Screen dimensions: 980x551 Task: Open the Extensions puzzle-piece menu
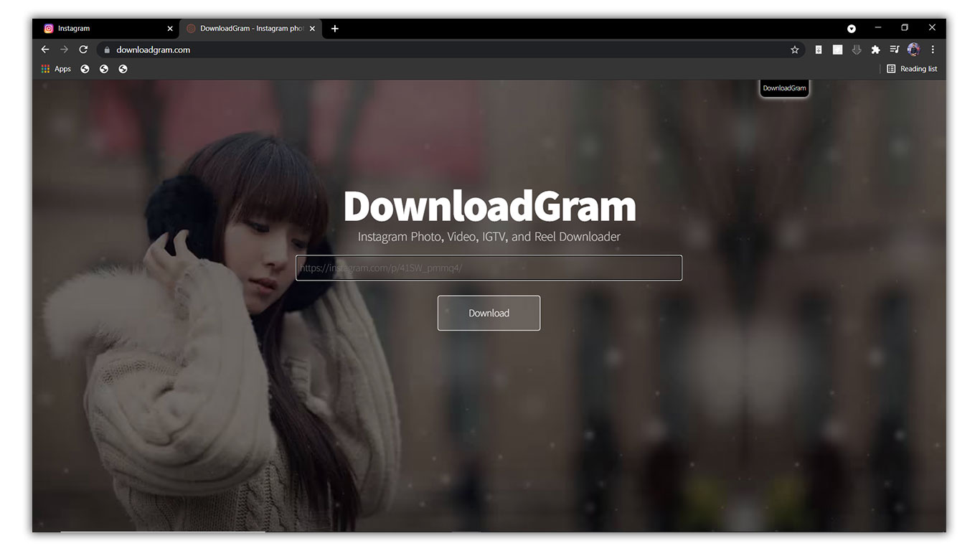coord(875,50)
